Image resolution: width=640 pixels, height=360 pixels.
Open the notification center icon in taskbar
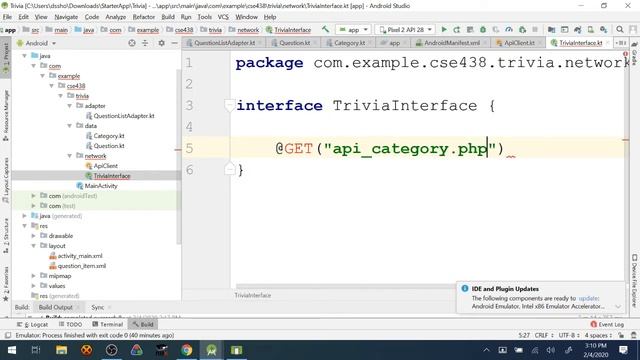pos(623,350)
